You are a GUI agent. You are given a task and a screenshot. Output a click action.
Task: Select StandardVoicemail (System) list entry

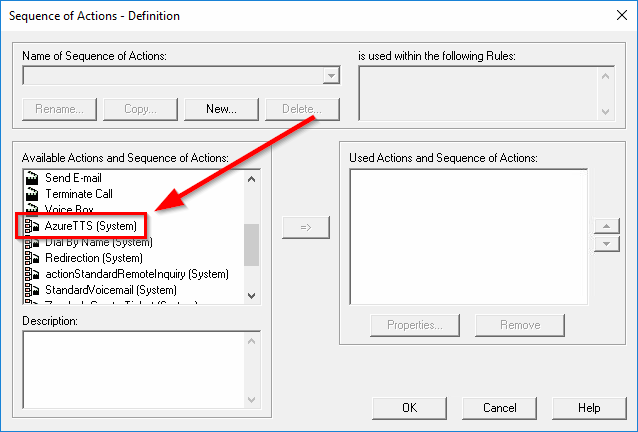[x=111, y=290]
